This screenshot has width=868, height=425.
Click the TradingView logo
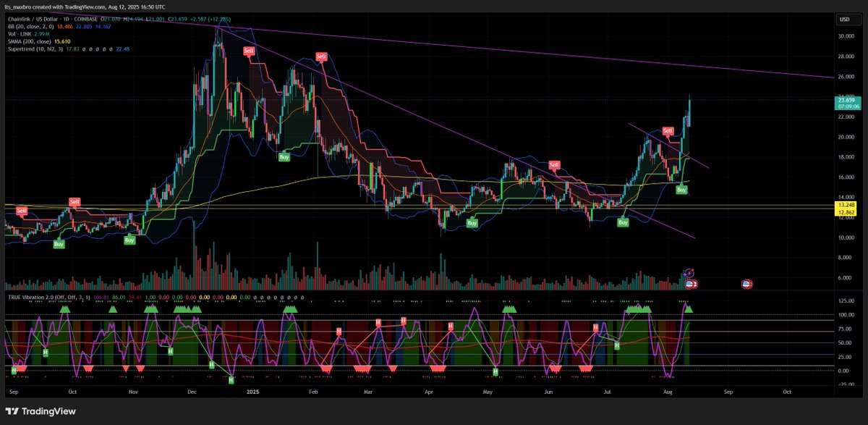tap(39, 410)
